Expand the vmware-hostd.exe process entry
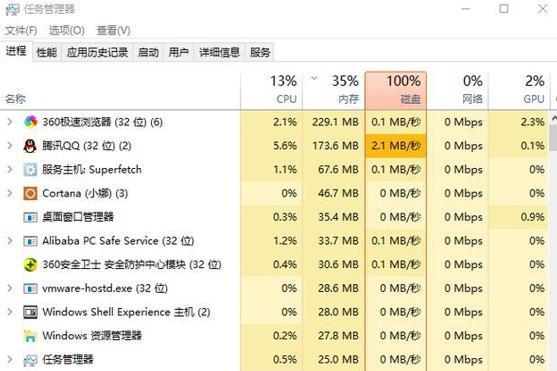The image size is (557, 371). tap(10, 288)
